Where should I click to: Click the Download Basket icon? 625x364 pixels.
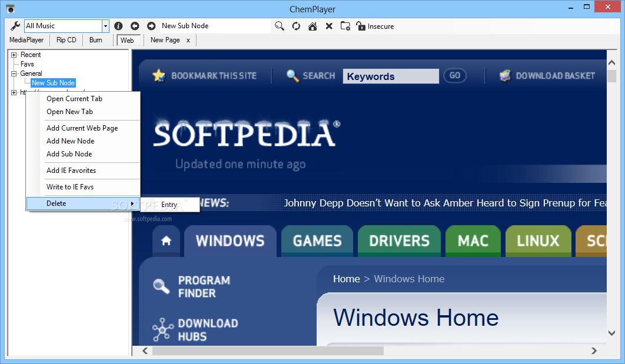point(505,75)
